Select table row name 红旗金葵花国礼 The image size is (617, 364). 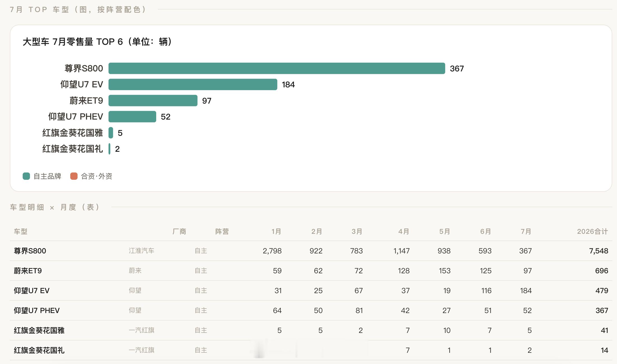[x=39, y=350]
